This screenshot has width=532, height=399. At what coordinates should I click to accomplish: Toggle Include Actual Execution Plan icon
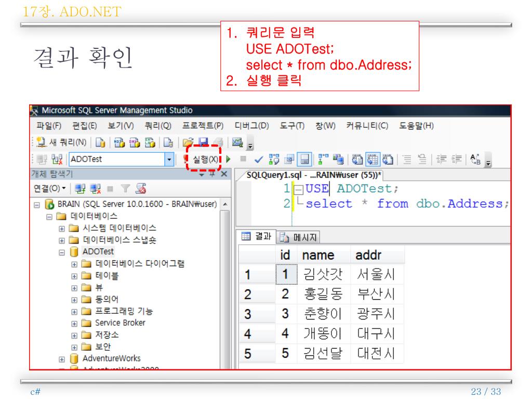click(x=323, y=159)
